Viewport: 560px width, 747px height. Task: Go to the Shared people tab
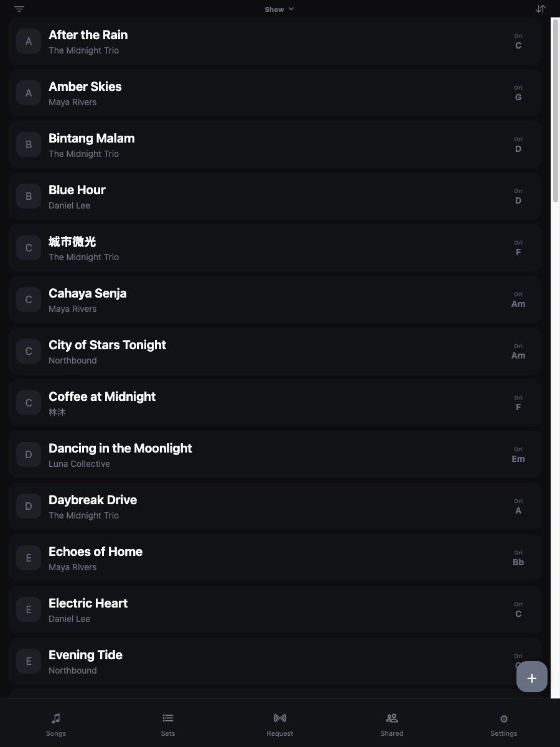pyautogui.click(x=392, y=724)
